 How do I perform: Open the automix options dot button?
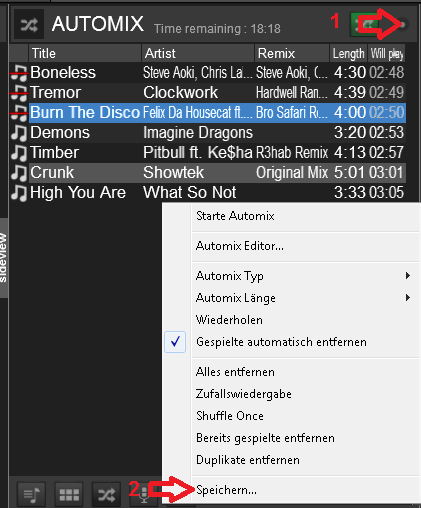[x=402, y=24]
